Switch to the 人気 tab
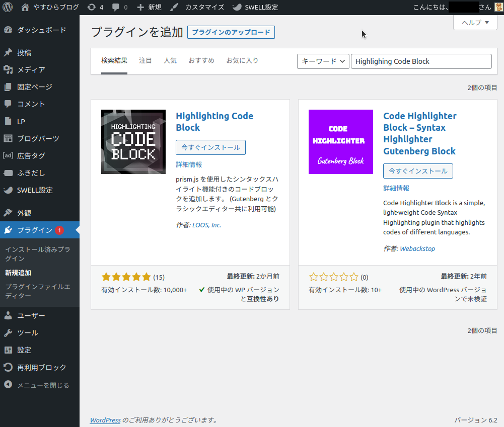Image resolution: width=504 pixels, height=427 pixels. (170, 61)
